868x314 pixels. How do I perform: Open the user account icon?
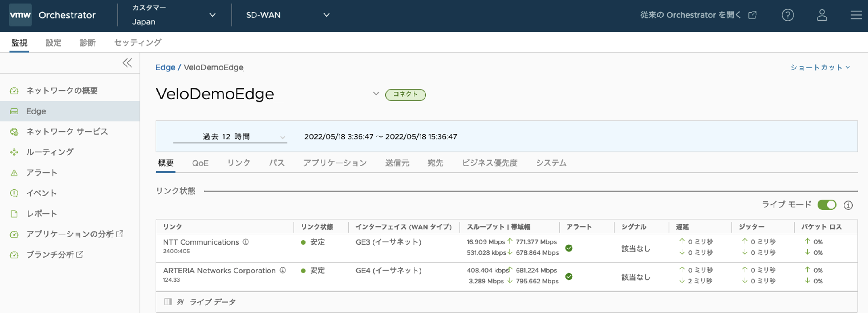[x=822, y=15]
